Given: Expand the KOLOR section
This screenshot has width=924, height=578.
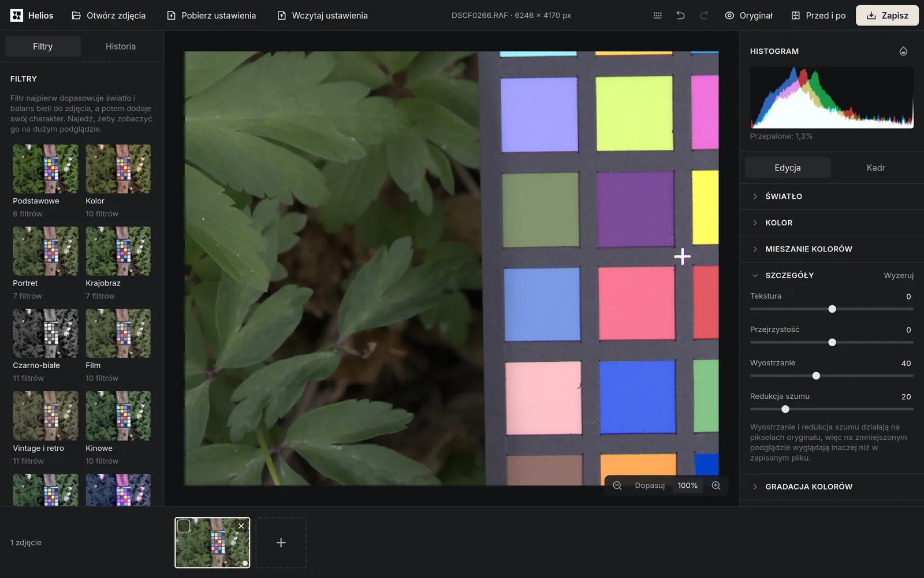Looking at the screenshot, I should click(832, 223).
